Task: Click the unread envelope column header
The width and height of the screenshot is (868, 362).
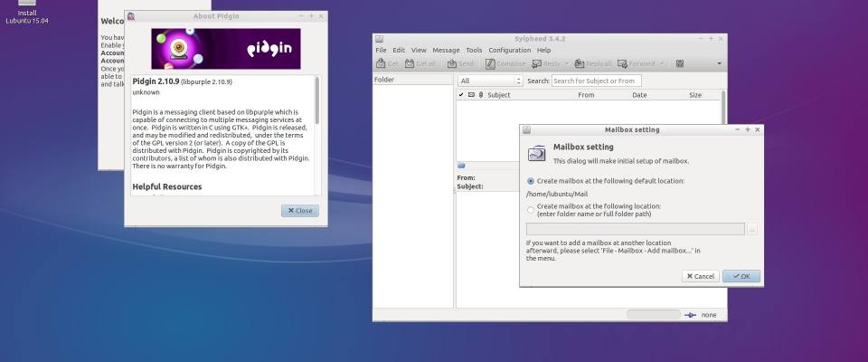Action: 471,95
